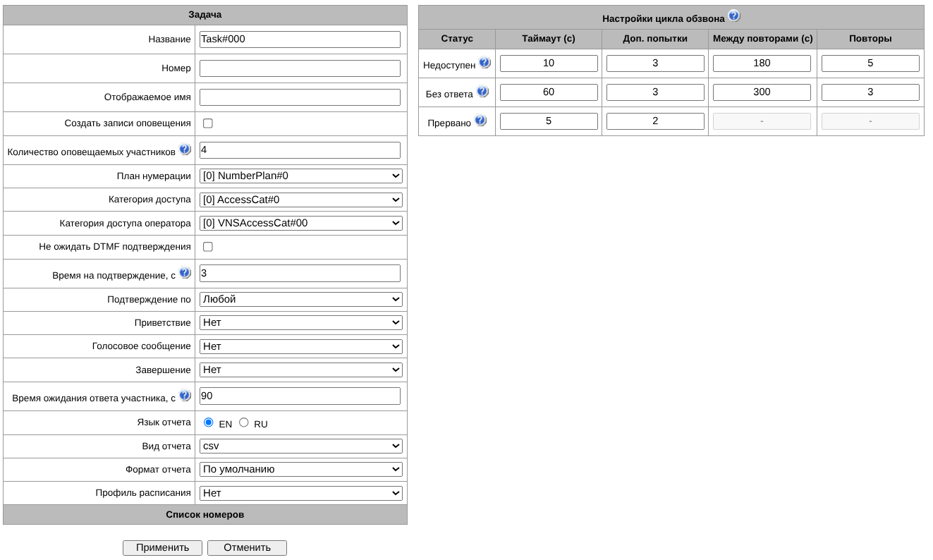Screen dimensions: 933x560
Task: Toggle Не ожидать DTMF подтверждения checkbox
Action: (x=208, y=247)
